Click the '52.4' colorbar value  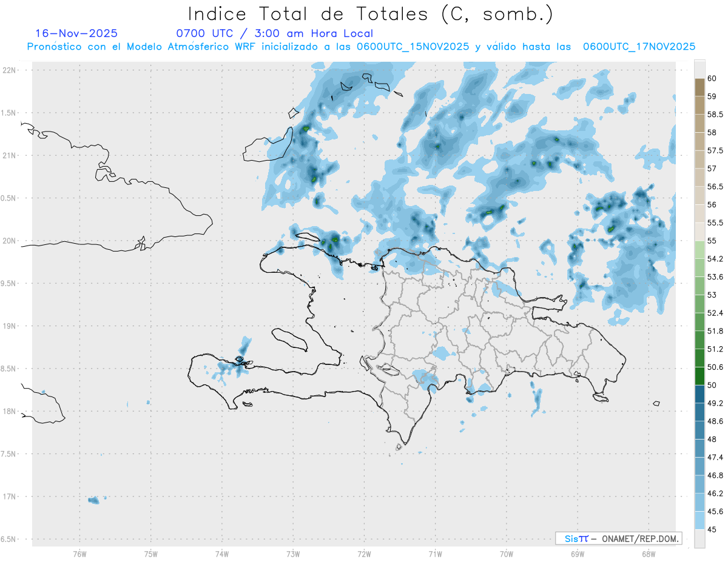(x=715, y=313)
